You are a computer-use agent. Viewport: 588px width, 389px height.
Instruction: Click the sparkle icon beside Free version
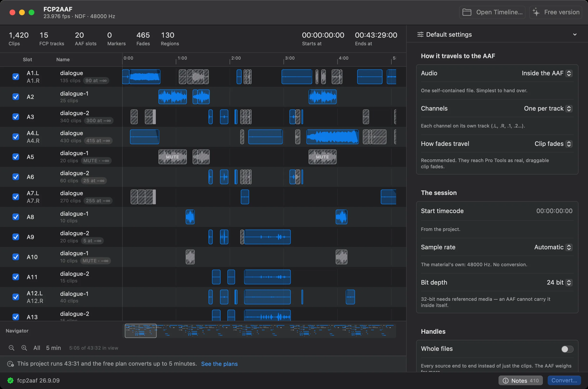[x=536, y=12]
